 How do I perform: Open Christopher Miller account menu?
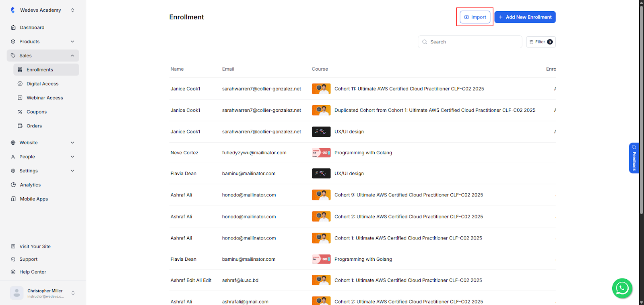coord(73,293)
